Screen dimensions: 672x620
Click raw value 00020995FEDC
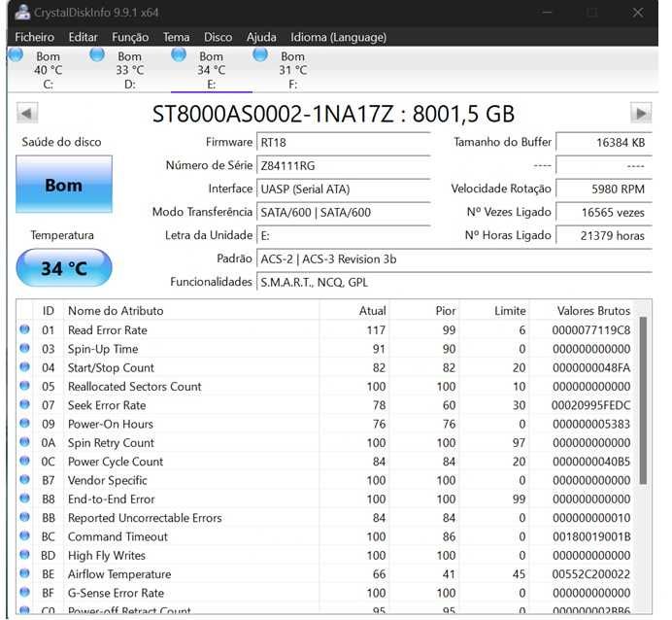click(x=591, y=405)
